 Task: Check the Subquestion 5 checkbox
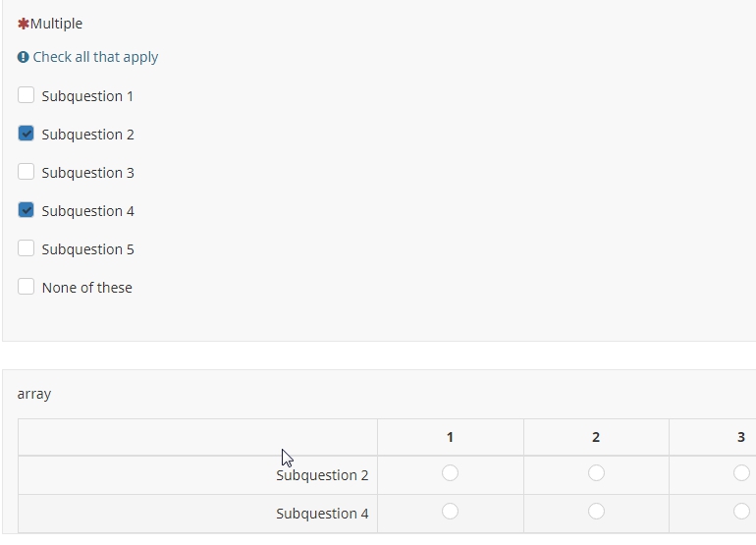click(27, 248)
